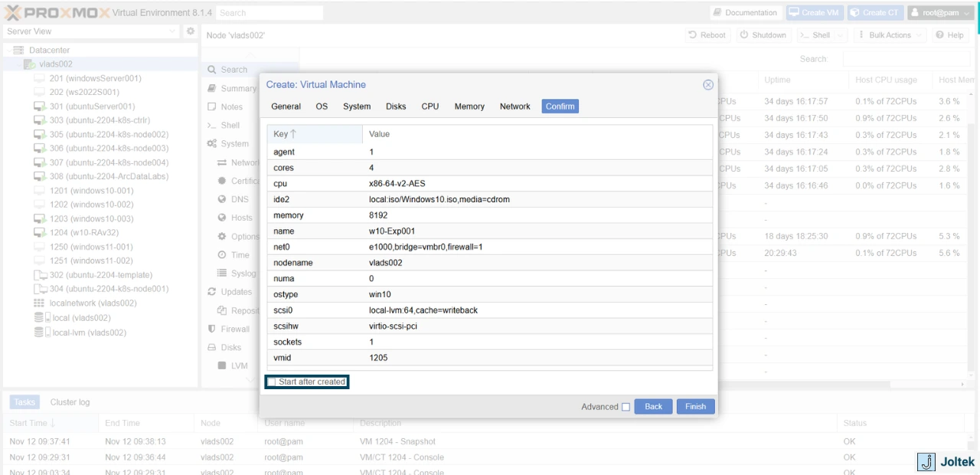Click the tree settings gear icon

coord(191,31)
